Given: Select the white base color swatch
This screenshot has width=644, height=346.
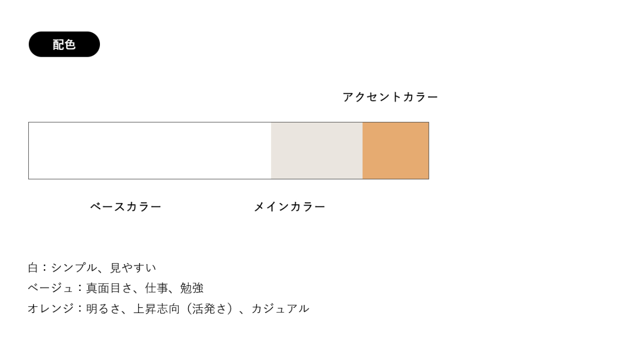Looking at the screenshot, I should point(149,150).
